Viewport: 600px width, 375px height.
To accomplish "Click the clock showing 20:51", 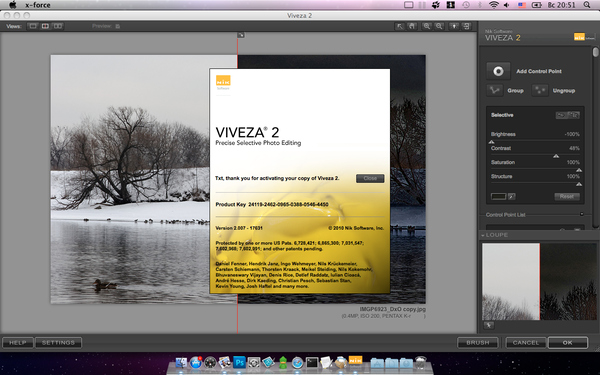I will [561, 5].
